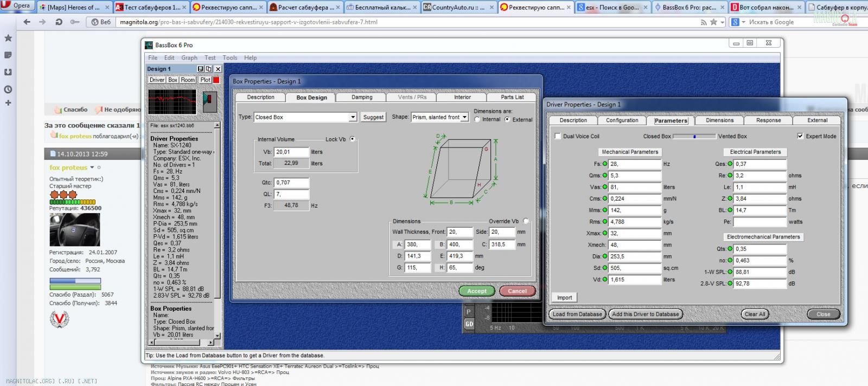The image size is (868, 386).
Task: Click the RSS feed icon in the address bar
Action: tap(704, 22)
